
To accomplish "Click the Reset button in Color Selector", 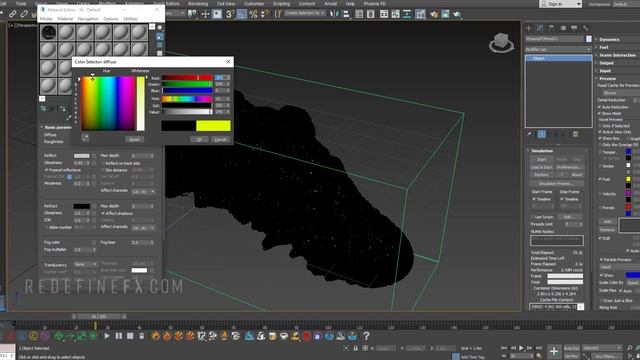I will [134, 139].
